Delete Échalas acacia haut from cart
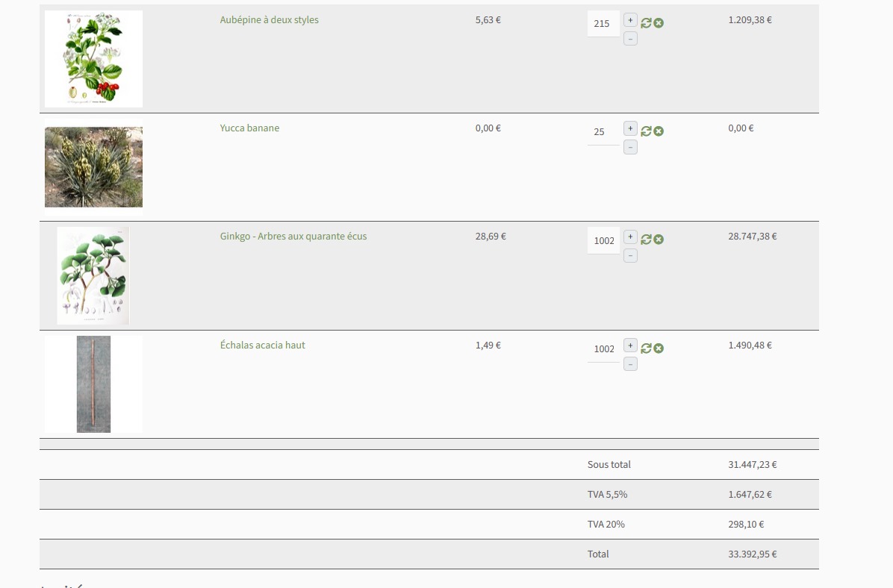Viewport: 893px width, 588px height. (x=659, y=348)
